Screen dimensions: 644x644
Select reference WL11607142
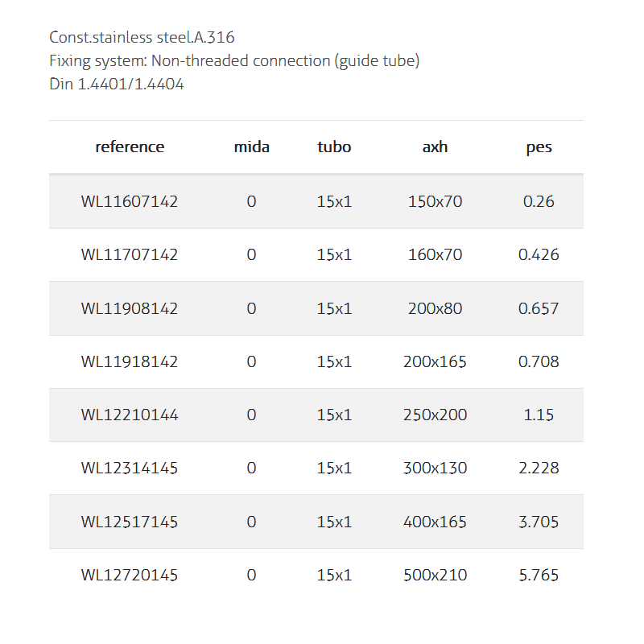130,201
